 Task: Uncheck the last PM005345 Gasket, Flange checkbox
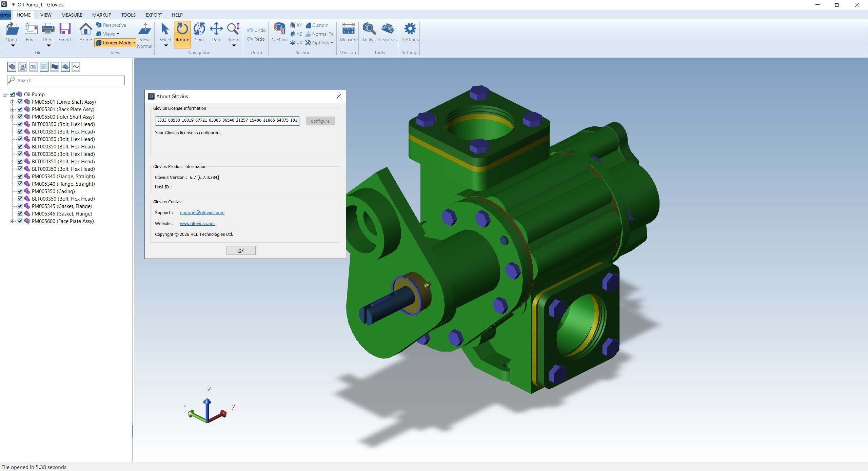20,213
